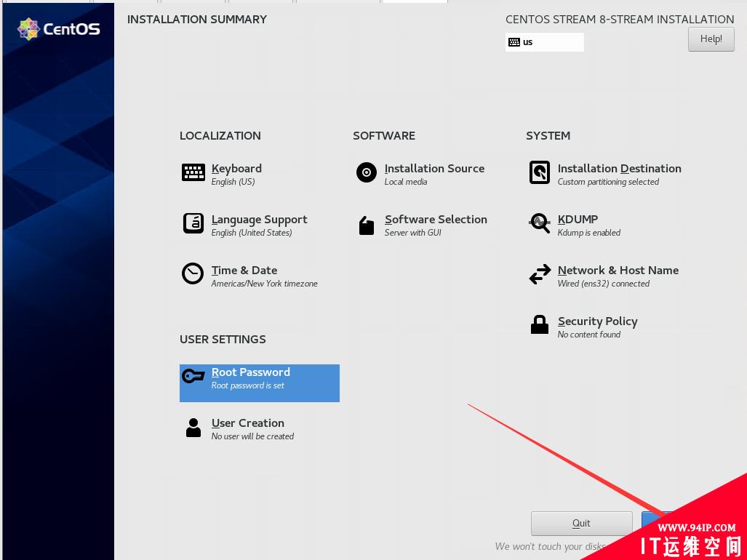The image size is (747, 560).
Task: Click the INSTALLATION SUMMARY heading
Action: pos(197,20)
